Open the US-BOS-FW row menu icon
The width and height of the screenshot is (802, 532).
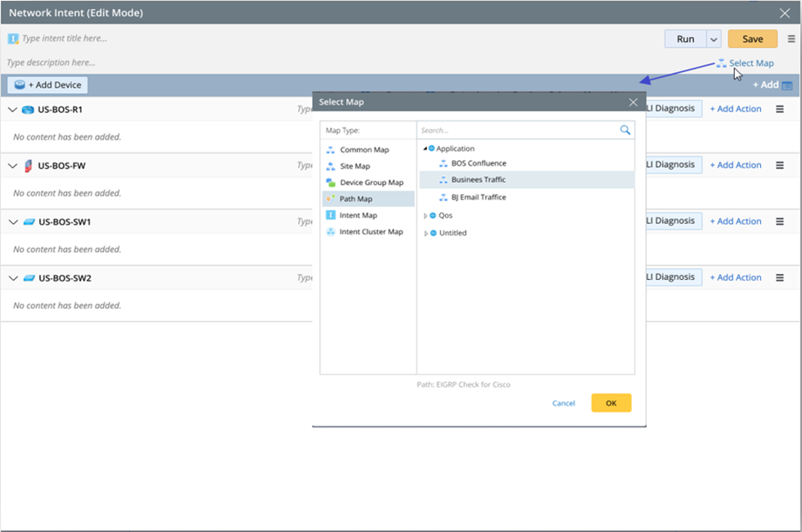click(x=779, y=165)
